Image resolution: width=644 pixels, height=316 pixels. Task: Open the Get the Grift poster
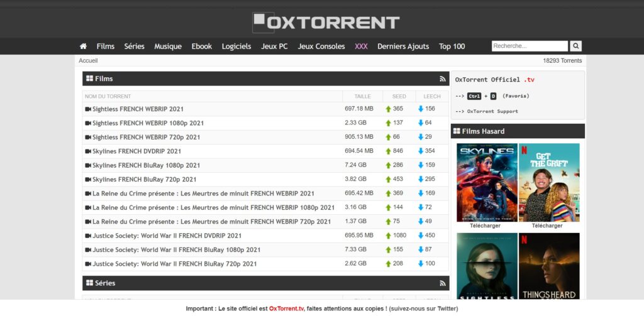(x=549, y=183)
